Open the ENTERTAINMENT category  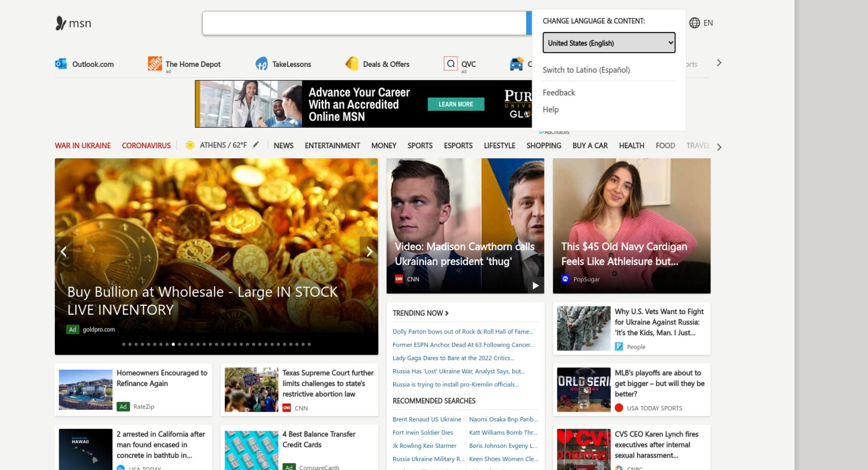click(x=332, y=146)
